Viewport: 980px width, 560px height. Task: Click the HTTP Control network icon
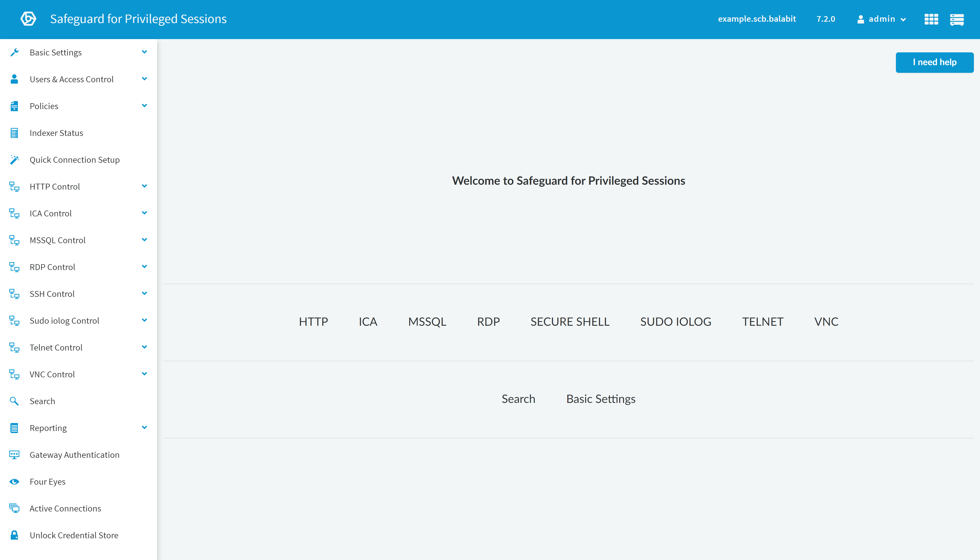14,186
